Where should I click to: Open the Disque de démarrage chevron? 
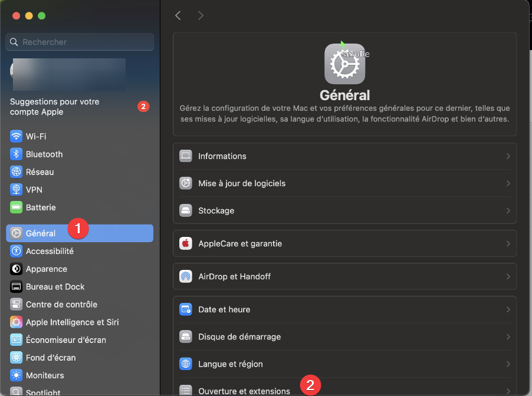508,336
